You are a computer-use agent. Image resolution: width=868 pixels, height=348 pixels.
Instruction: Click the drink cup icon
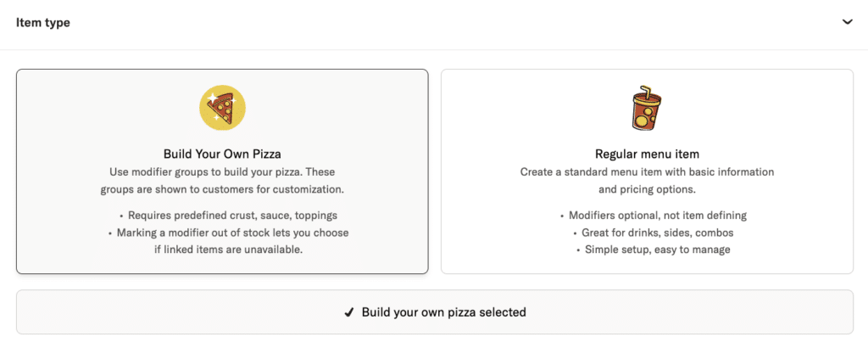click(647, 109)
